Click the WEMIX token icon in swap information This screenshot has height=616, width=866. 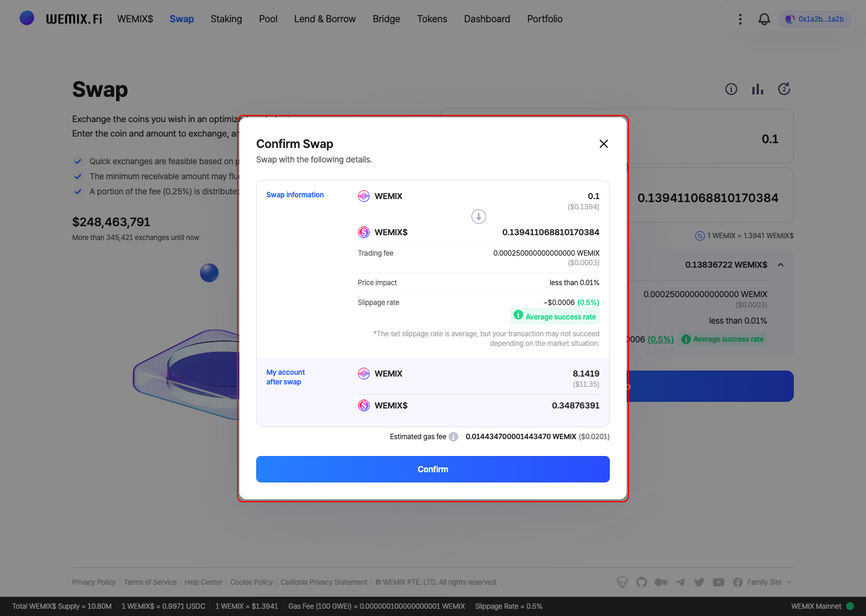[364, 196]
